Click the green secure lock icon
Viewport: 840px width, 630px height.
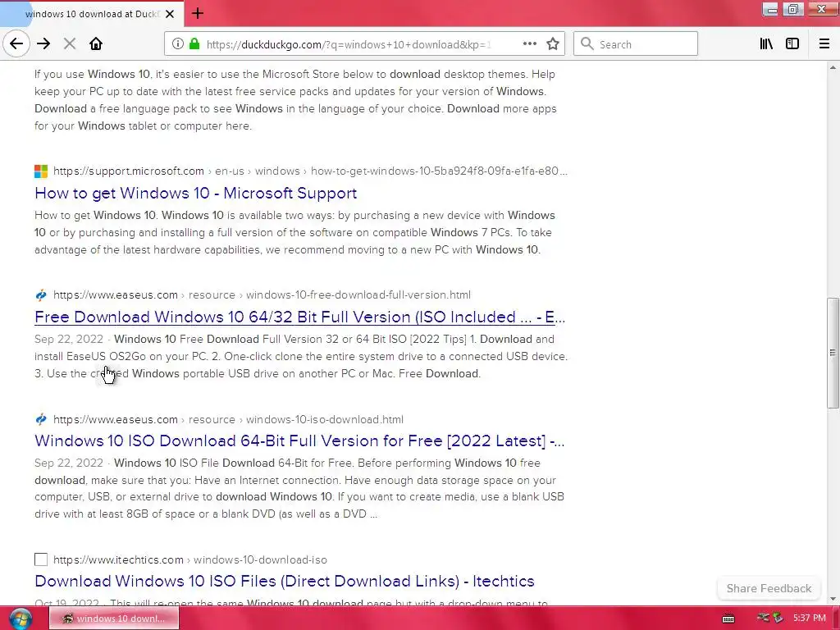(x=194, y=44)
